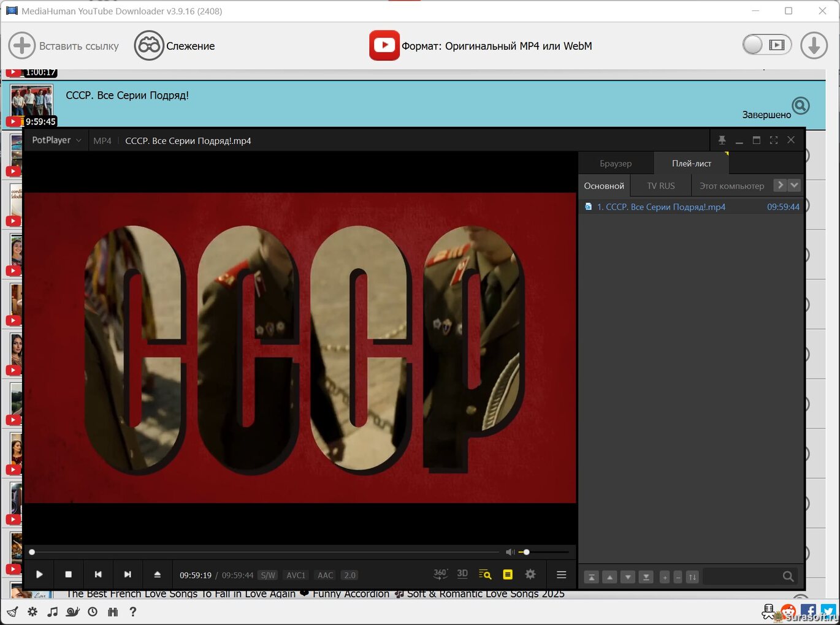The height and width of the screenshot is (625, 840).
Task: Stop playback with the stop button
Action: pos(69,574)
